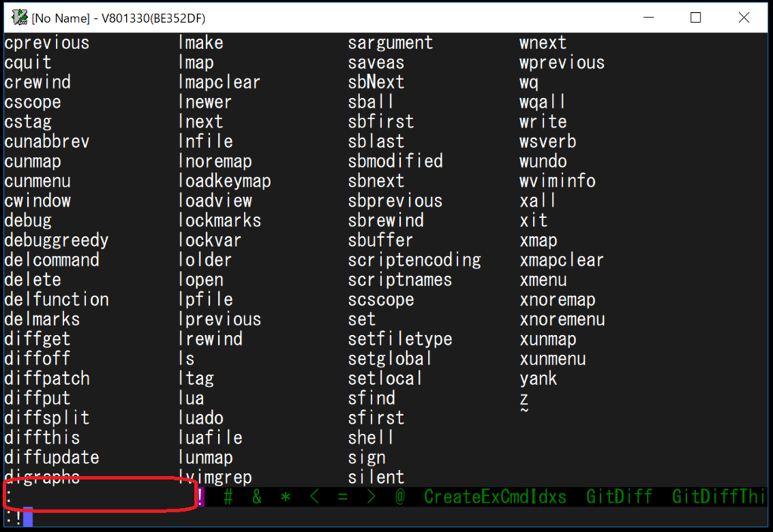Click the 'shell' command text
The width and height of the screenshot is (773, 532).
coord(371,437)
